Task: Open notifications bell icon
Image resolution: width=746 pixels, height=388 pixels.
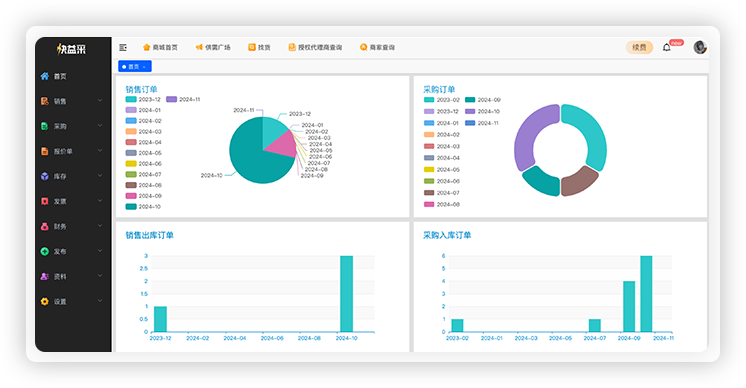Action: click(667, 48)
